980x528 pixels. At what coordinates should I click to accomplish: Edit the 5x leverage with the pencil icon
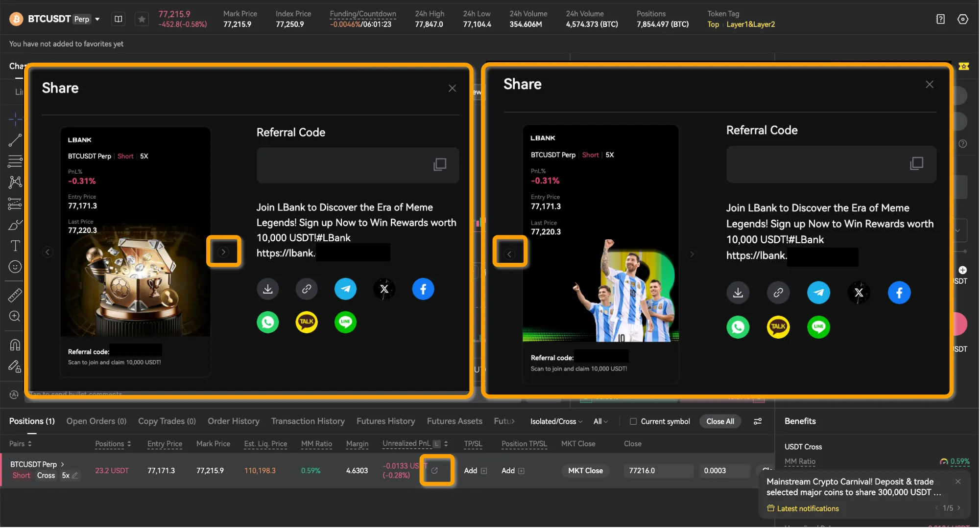click(75, 476)
